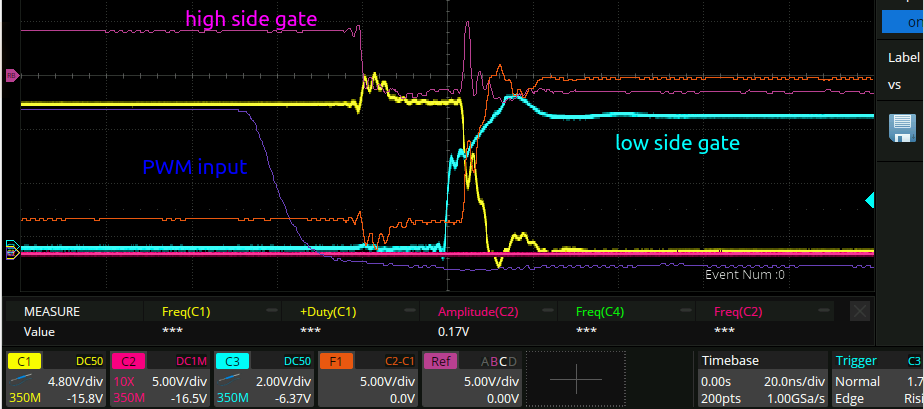Click the magenta C2 channel color badge
This screenshot has height=409, width=924.
[x=128, y=361]
